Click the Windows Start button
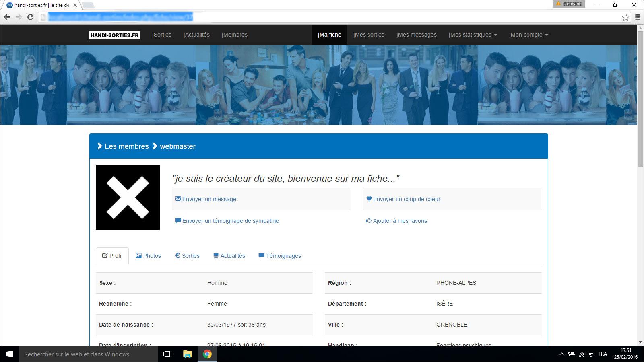Image resolution: width=644 pixels, height=362 pixels. click(10, 354)
